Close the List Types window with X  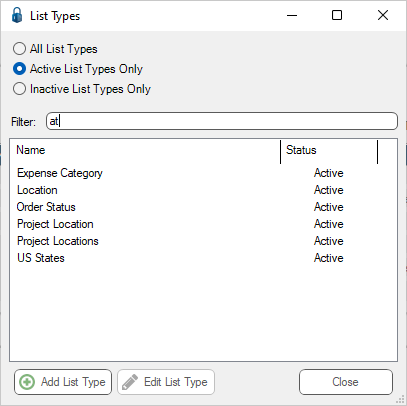coord(383,15)
